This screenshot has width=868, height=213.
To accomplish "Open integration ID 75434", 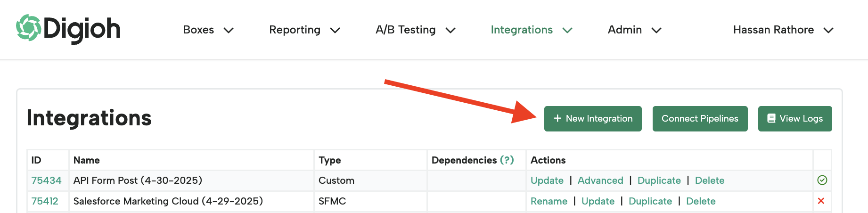I will pos(46,180).
